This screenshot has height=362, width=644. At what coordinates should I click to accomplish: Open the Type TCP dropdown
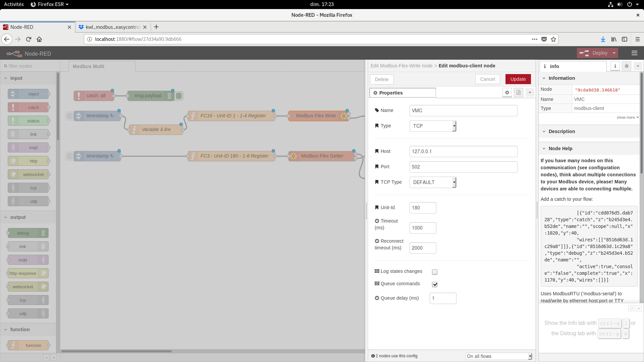[433, 126]
